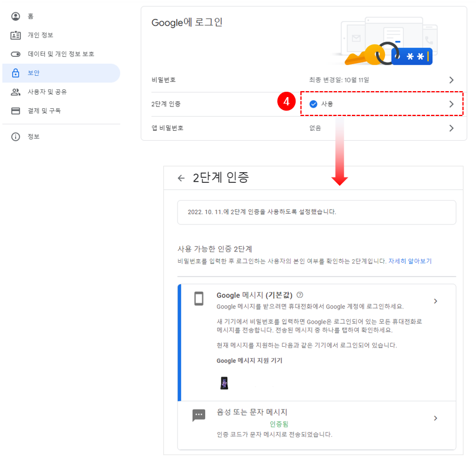
Task: Click 최종 변경일: 10월 11일 text
Action: pyautogui.click(x=339, y=80)
